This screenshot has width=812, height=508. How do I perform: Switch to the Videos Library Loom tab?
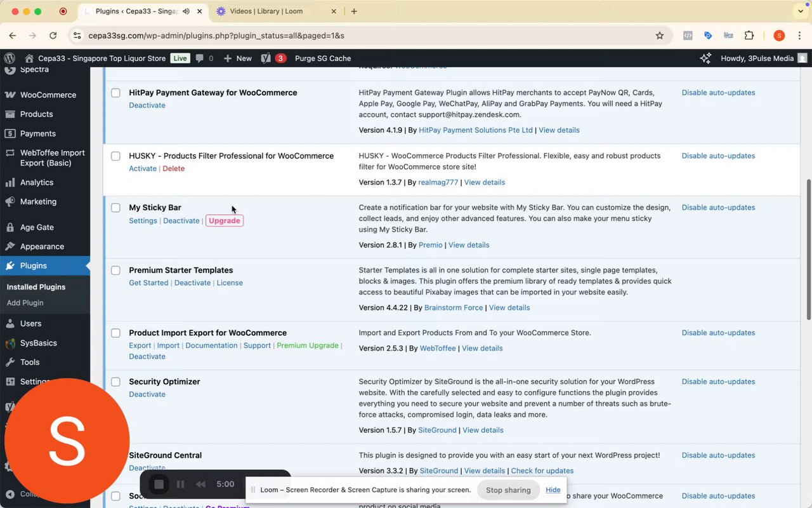266,11
